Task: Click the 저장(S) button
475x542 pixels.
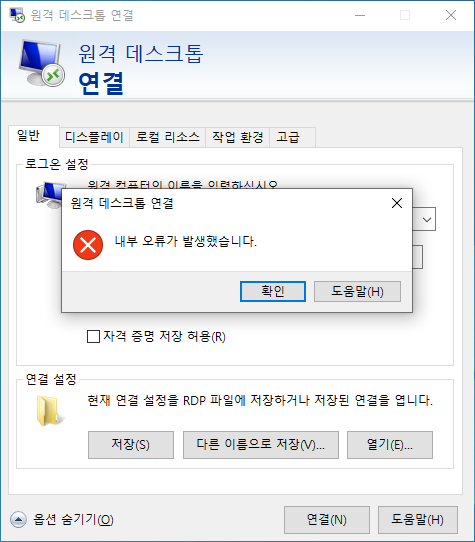Action: coord(131,445)
